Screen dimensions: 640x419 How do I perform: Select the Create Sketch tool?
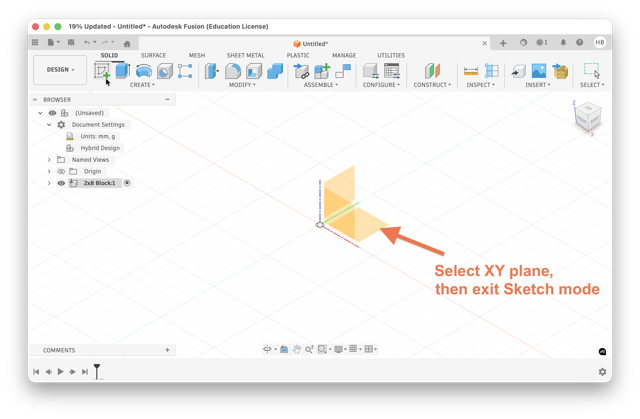tap(102, 71)
